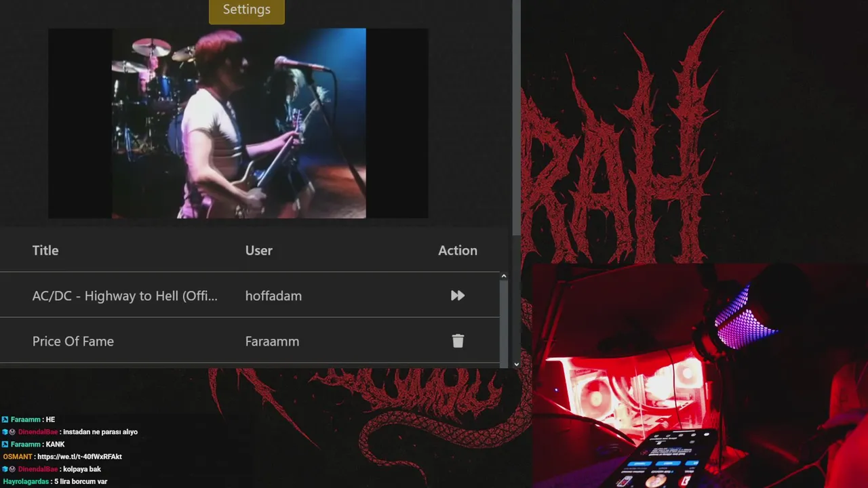Viewport: 868px width, 488px height.
Task: Click the AC/DC concert video player
Action: (x=238, y=123)
